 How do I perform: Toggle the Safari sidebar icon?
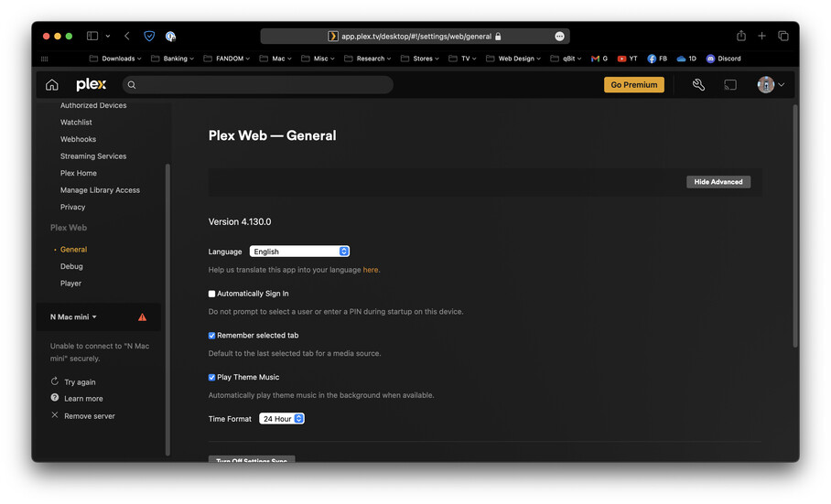pos(92,36)
